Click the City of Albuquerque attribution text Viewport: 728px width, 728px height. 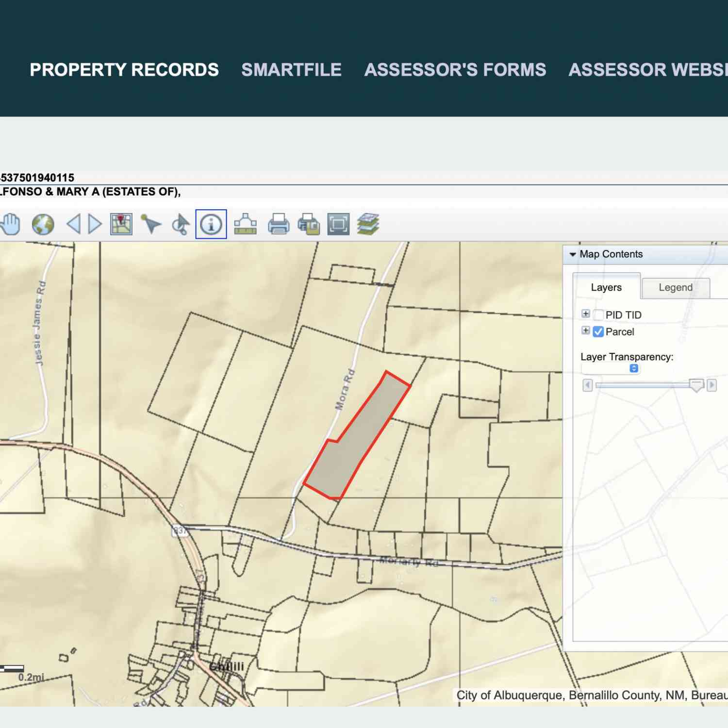pyautogui.click(x=592, y=695)
